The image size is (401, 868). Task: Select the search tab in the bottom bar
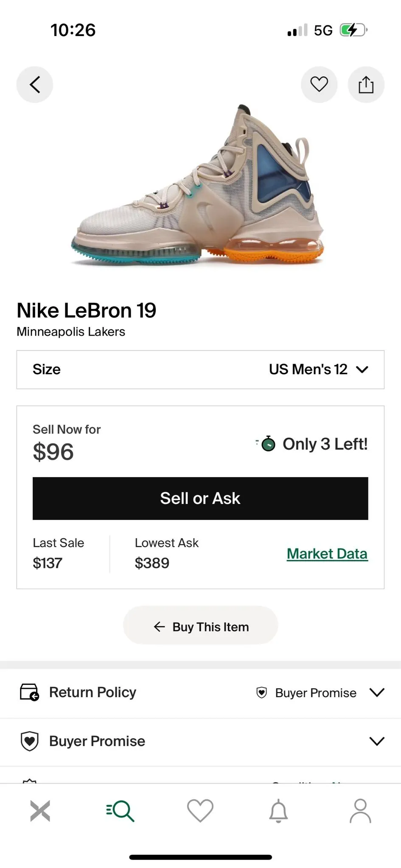(x=120, y=811)
